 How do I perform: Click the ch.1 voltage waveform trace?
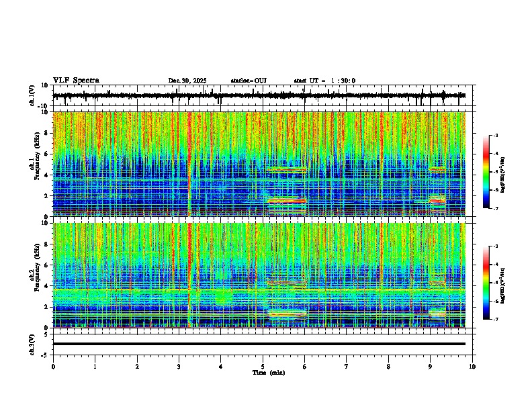click(x=259, y=95)
